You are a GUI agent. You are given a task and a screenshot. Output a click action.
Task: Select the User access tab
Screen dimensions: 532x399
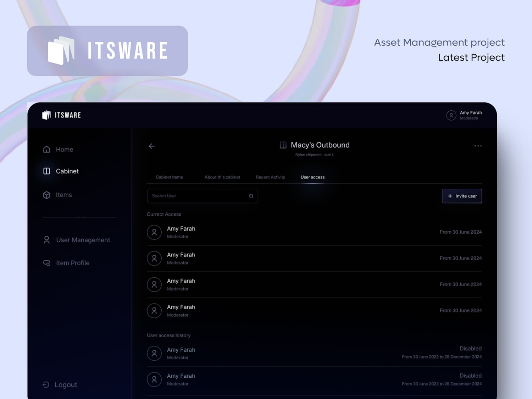pos(312,177)
